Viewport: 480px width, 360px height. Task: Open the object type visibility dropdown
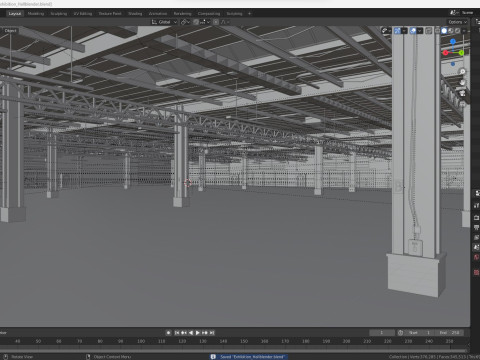point(386,31)
